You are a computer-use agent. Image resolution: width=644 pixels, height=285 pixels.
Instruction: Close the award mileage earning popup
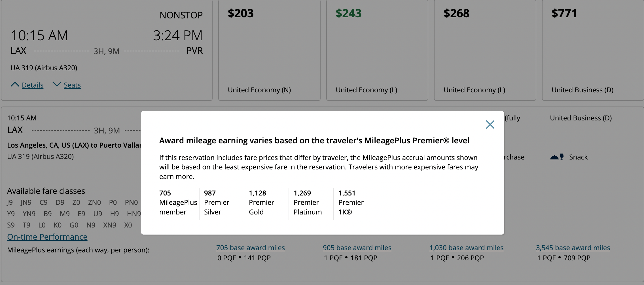pos(490,124)
